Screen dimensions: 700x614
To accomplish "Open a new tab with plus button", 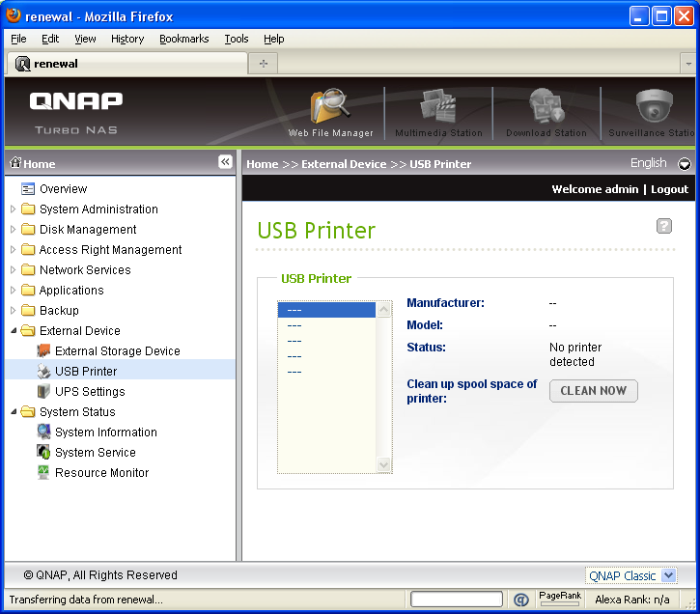I will [x=264, y=64].
